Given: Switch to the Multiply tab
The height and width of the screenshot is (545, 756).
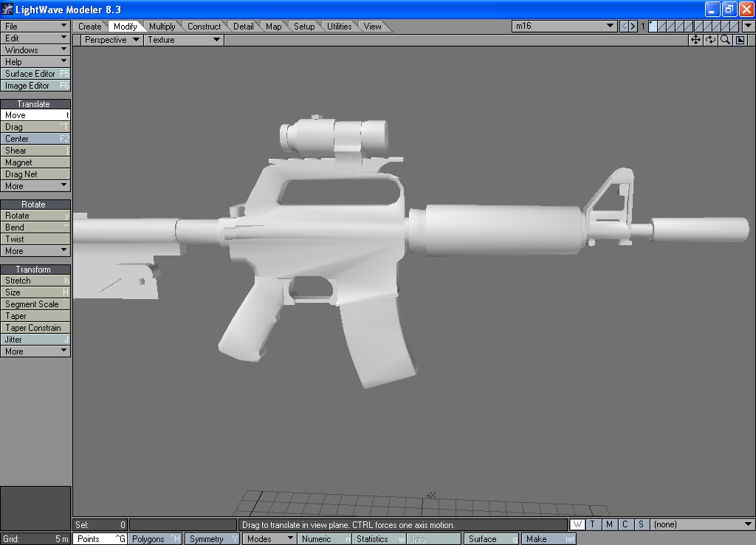Looking at the screenshot, I should 162,25.
